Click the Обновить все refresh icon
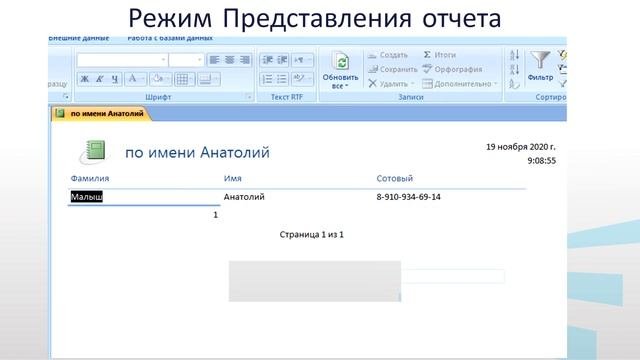This screenshot has width=640, height=360. pos(341,61)
